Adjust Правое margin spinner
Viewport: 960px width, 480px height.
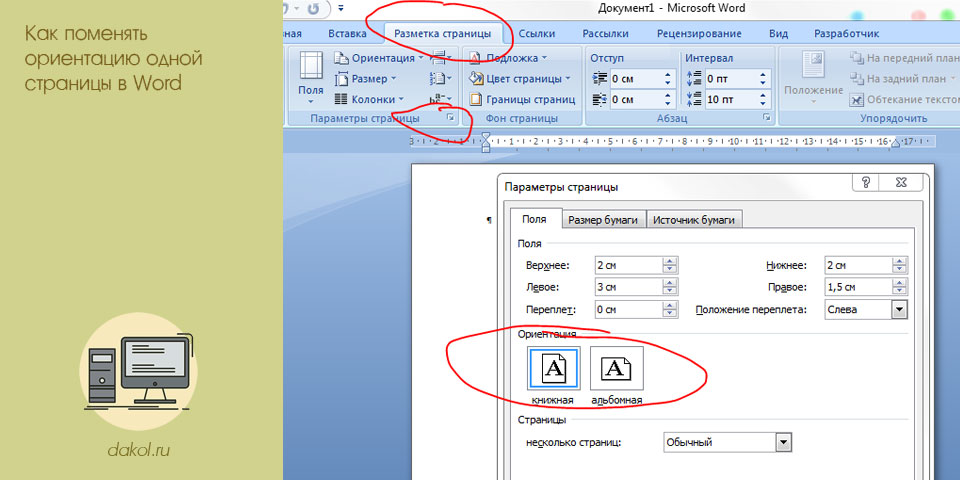900,287
